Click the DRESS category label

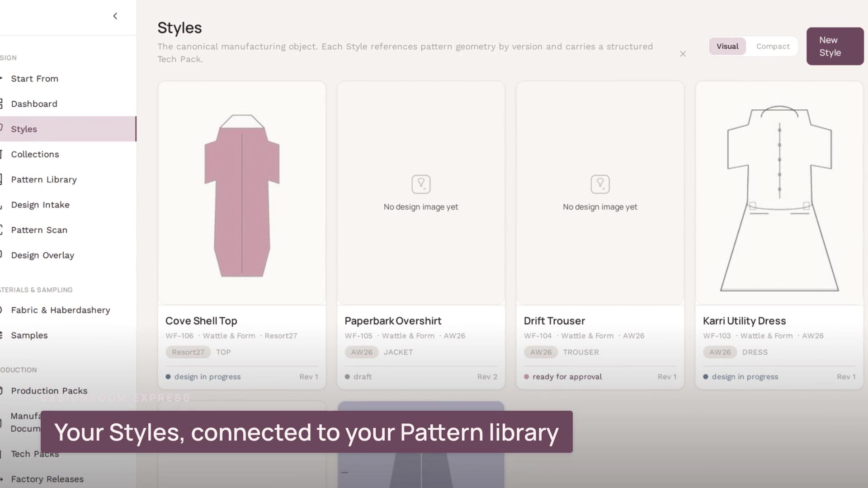pyautogui.click(x=755, y=352)
